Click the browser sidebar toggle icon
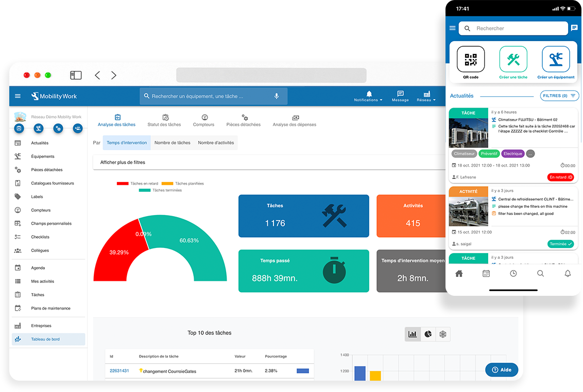 pos(76,76)
